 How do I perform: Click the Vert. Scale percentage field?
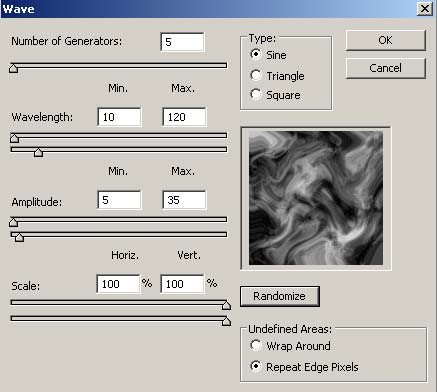(182, 284)
